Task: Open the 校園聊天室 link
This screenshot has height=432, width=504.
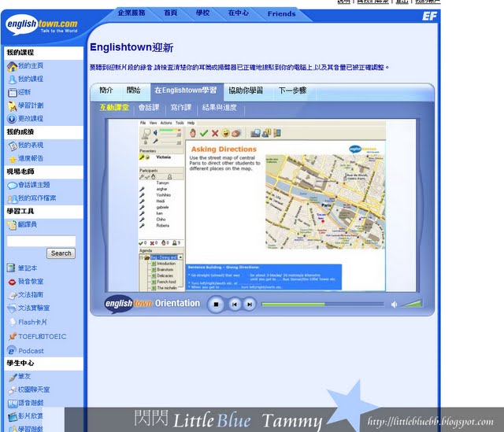Action: (34, 390)
